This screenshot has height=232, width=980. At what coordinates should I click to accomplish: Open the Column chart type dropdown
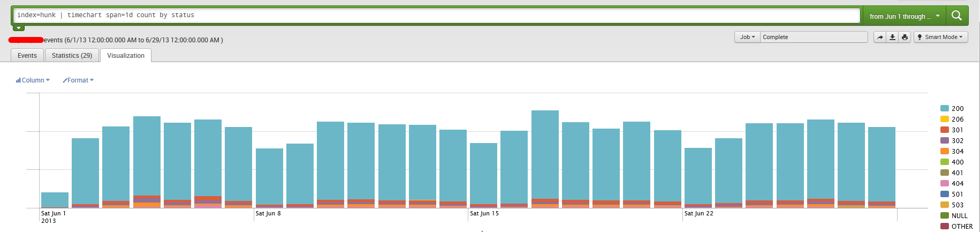(x=33, y=80)
